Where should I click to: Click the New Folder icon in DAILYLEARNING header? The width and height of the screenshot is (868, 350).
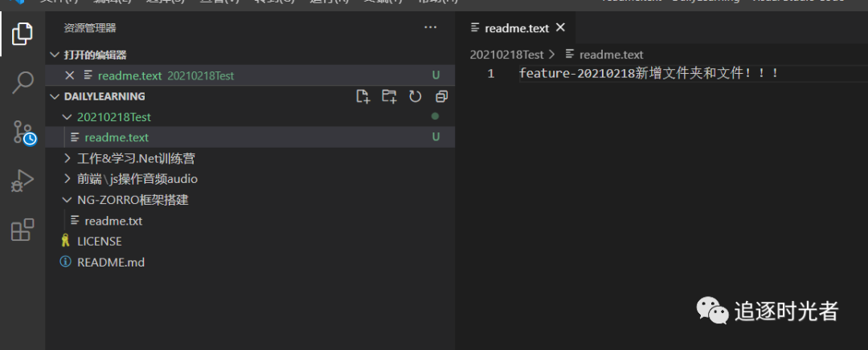click(x=389, y=96)
